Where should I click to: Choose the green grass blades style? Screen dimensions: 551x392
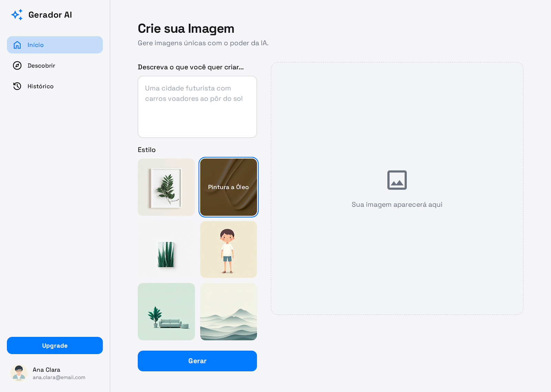pos(166,249)
